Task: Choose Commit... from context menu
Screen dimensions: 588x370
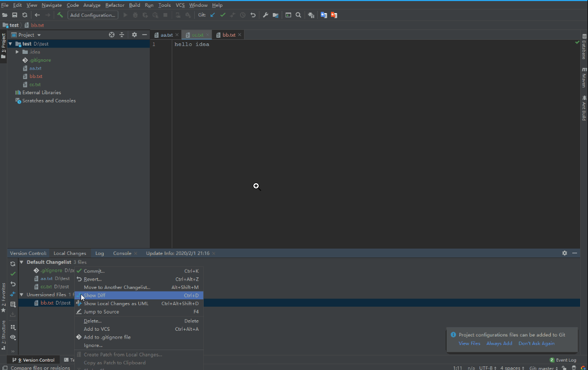Action: (x=139, y=271)
